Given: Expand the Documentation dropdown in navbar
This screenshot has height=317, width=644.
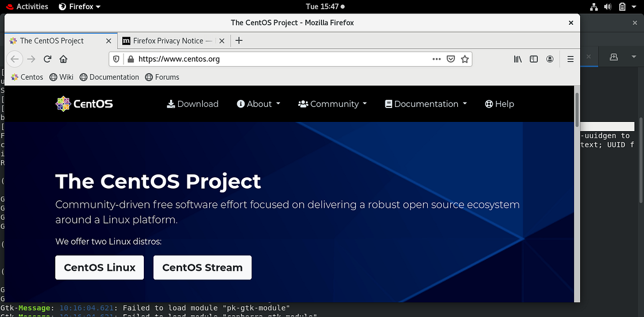Looking at the screenshot, I should (x=426, y=104).
